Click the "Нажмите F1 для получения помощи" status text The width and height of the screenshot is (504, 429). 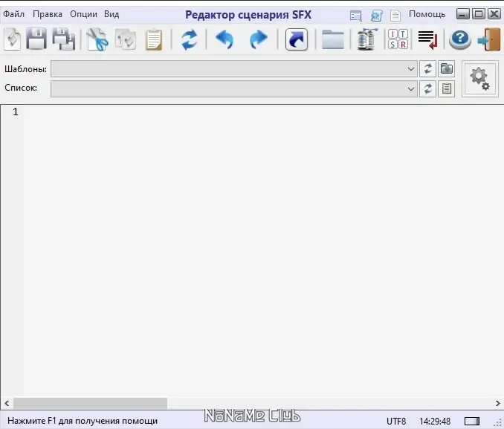click(83, 421)
